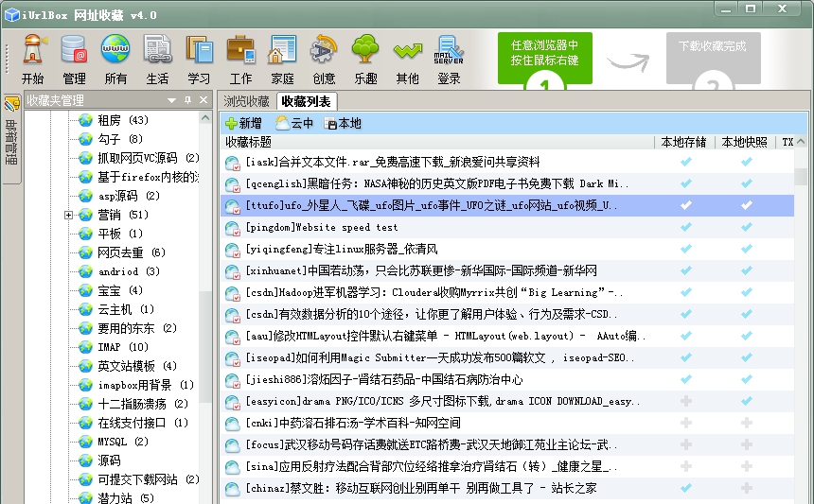Click the green 任意浏览器中按住鼠标右键 step button

(x=544, y=58)
